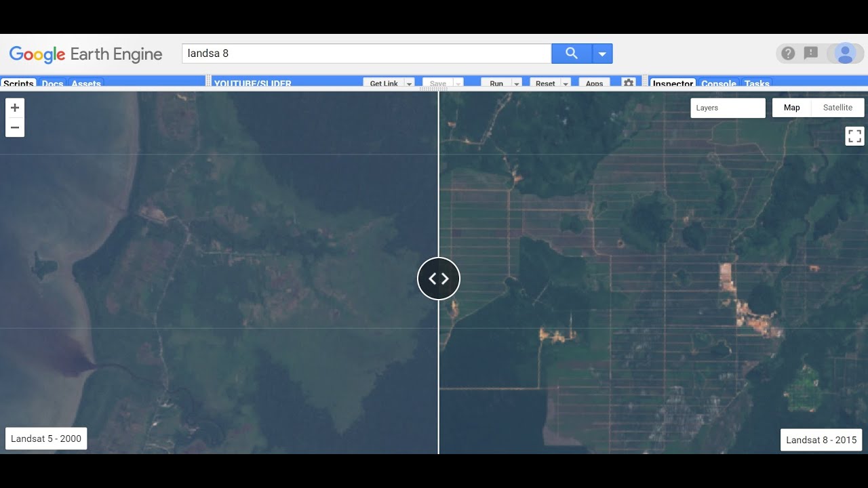Screen dimensions: 868x488
Task: Select the Map basemap view
Action: [x=791, y=108]
